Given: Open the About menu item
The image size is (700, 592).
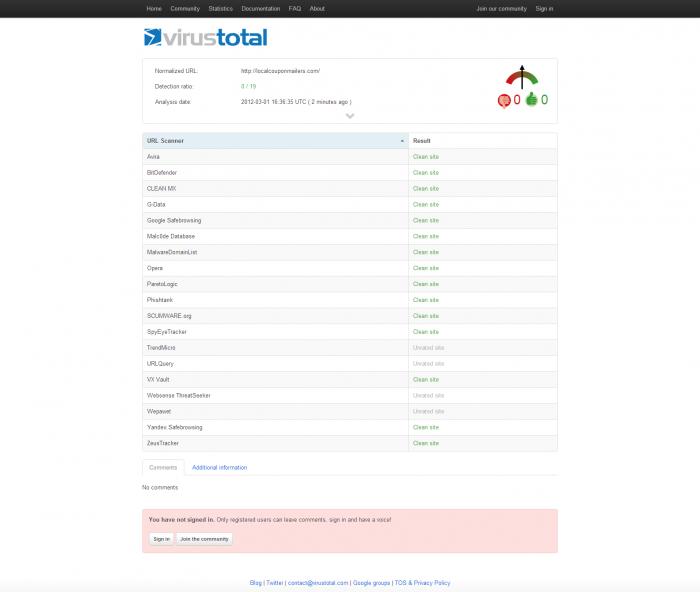Looking at the screenshot, I should 317,8.
